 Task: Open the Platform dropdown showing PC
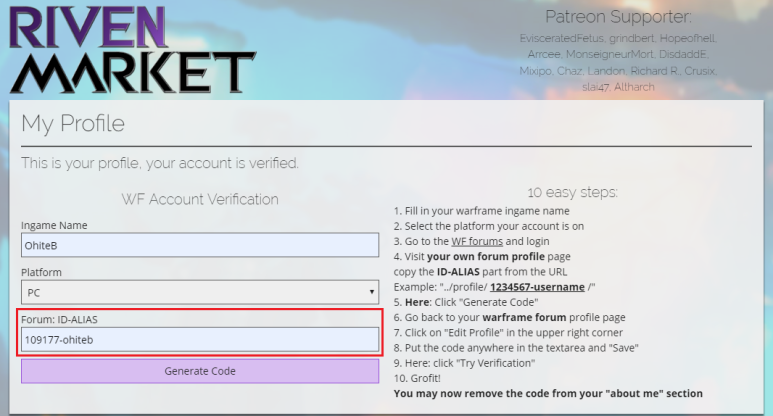click(x=200, y=293)
